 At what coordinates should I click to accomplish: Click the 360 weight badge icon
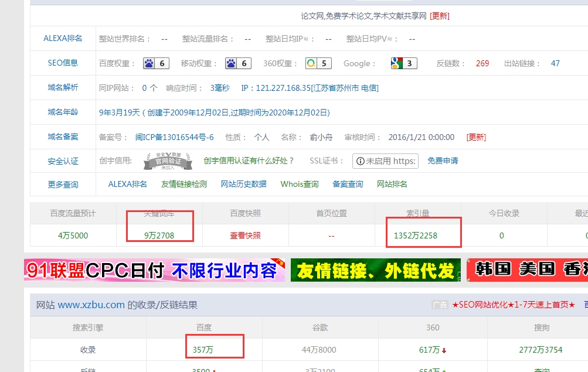point(318,63)
